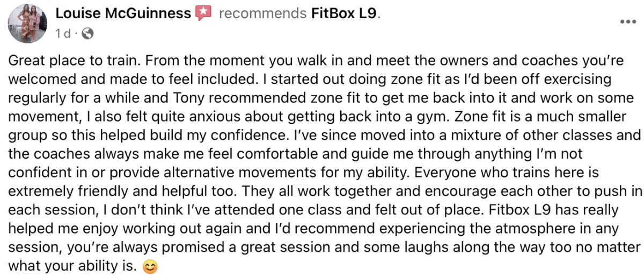Click the smiling face emoji ending the review
Viewport: 644px width, 277px height.
150,266
